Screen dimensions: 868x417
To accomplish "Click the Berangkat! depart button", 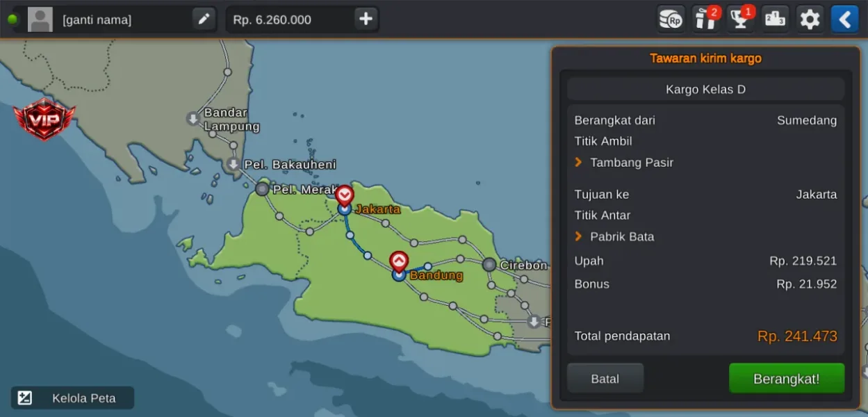I will coord(787,379).
